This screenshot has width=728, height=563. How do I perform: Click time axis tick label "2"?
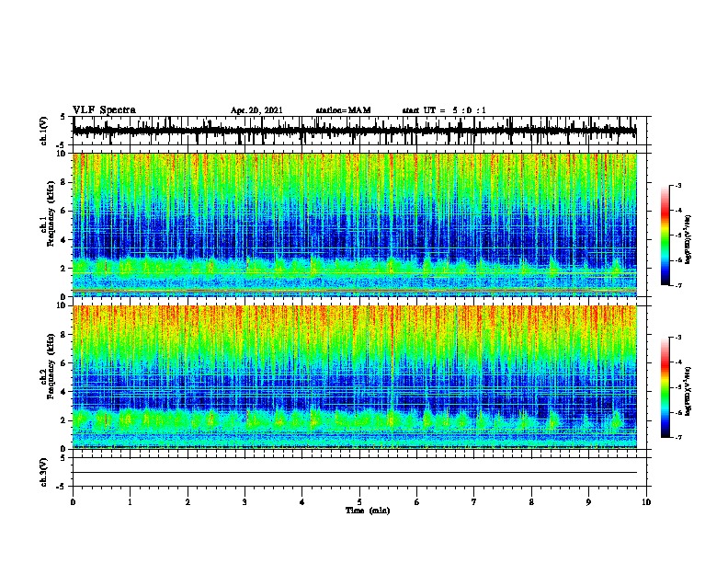click(188, 502)
